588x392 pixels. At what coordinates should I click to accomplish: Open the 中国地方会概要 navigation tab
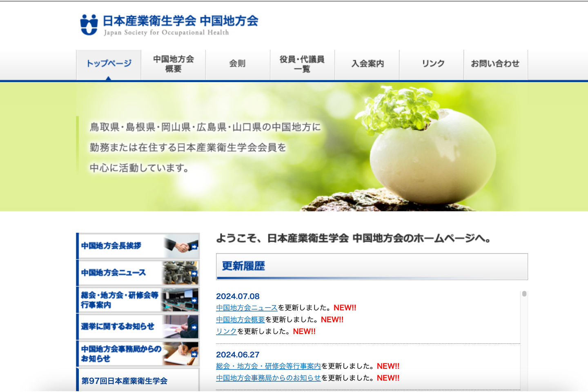point(173,65)
